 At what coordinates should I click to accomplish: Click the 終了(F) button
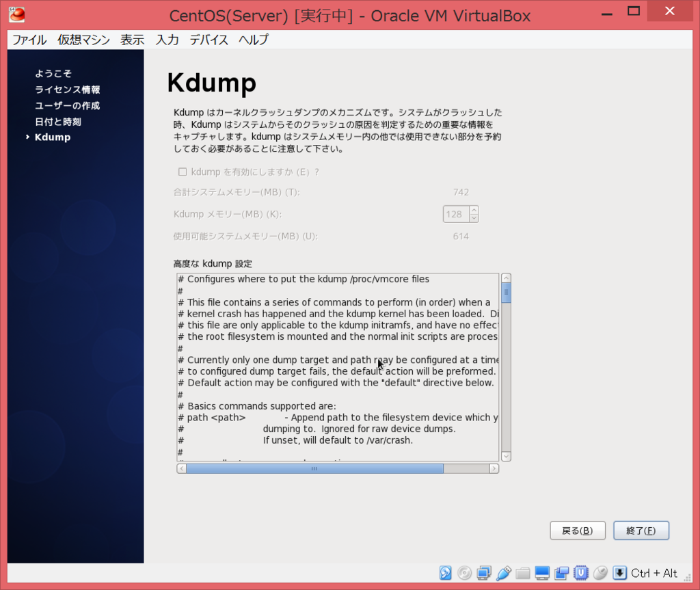(641, 531)
